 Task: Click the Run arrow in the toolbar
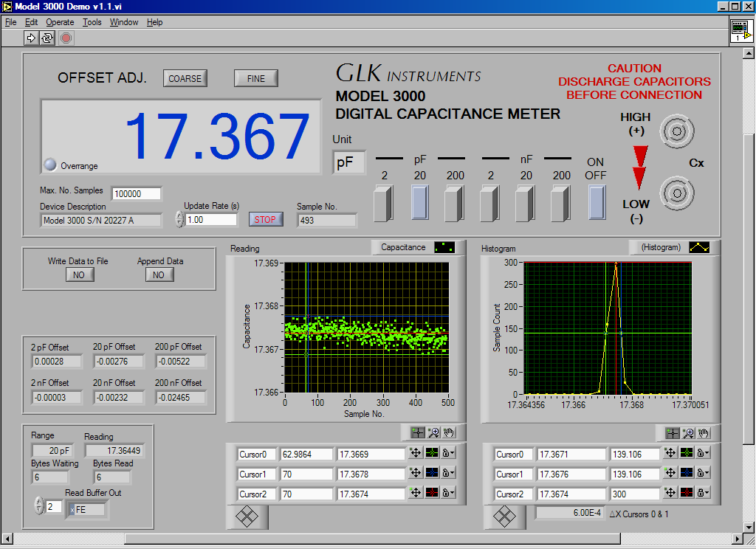click(31, 38)
